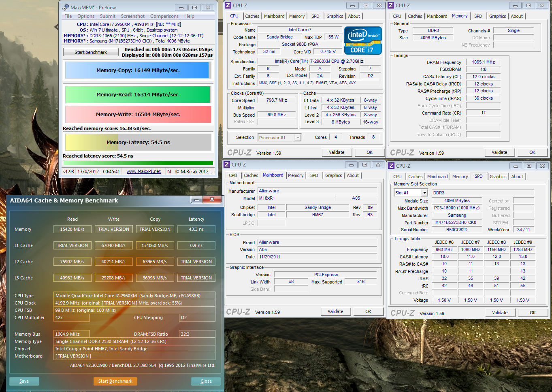This screenshot has width=552, height=392.
Task: Click Validate in CPU-Z processor window
Action: pyautogui.click(x=337, y=152)
